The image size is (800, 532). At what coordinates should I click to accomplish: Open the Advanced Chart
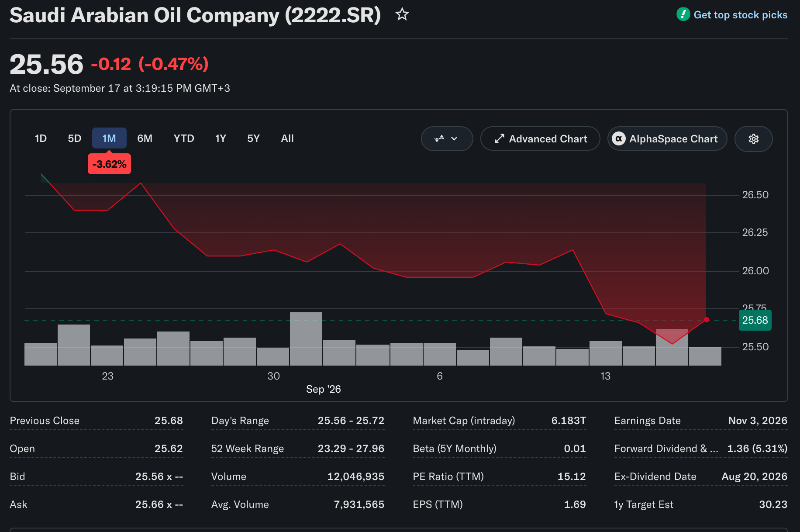540,139
